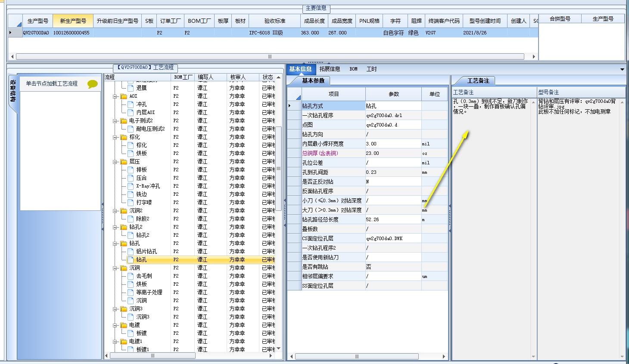Click the scroll-right arrow of the main info grid

534,56
